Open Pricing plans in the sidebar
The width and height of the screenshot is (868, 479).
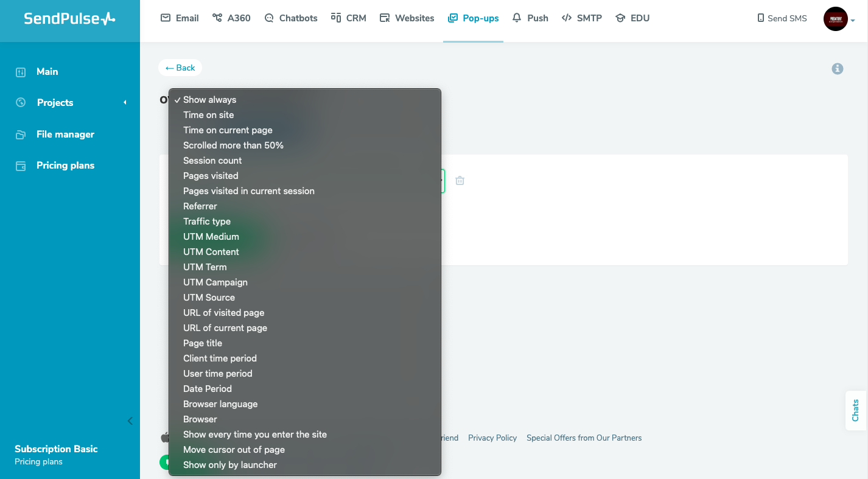pos(65,166)
